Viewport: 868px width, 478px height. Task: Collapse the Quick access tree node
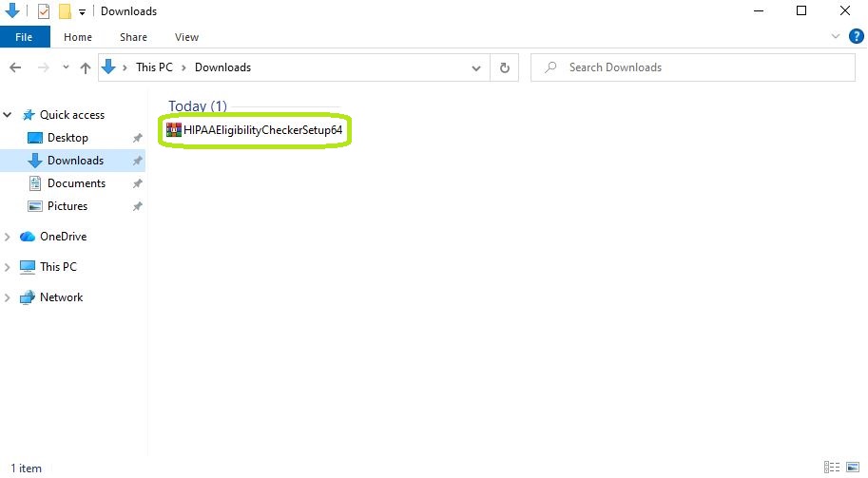coord(8,115)
